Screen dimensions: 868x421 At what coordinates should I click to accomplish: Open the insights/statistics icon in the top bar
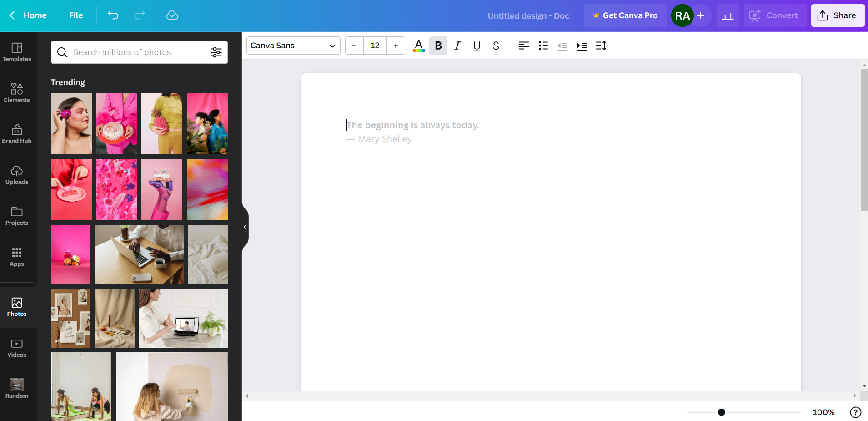point(728,15)
